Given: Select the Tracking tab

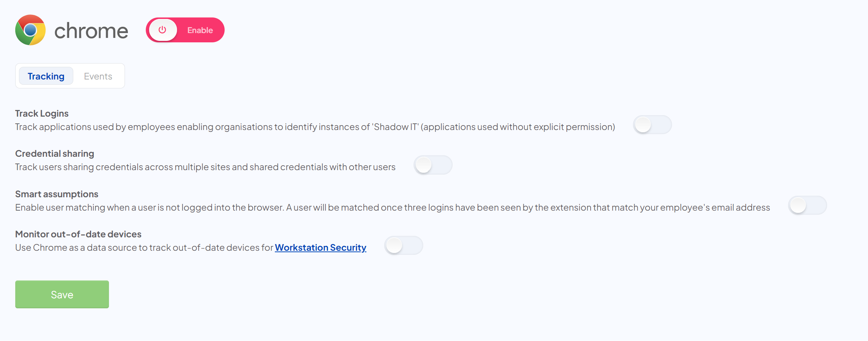Looking at the screenshot, I should [x=46, y=76].
